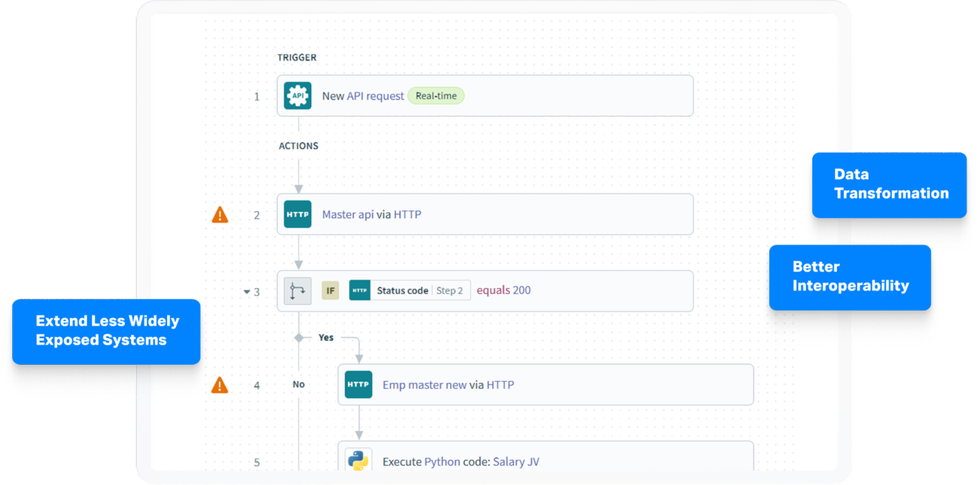This screenshot has height=485, width=980.
Task: Click the Yes branch diamond connector
Action: [x=299, y=337]
